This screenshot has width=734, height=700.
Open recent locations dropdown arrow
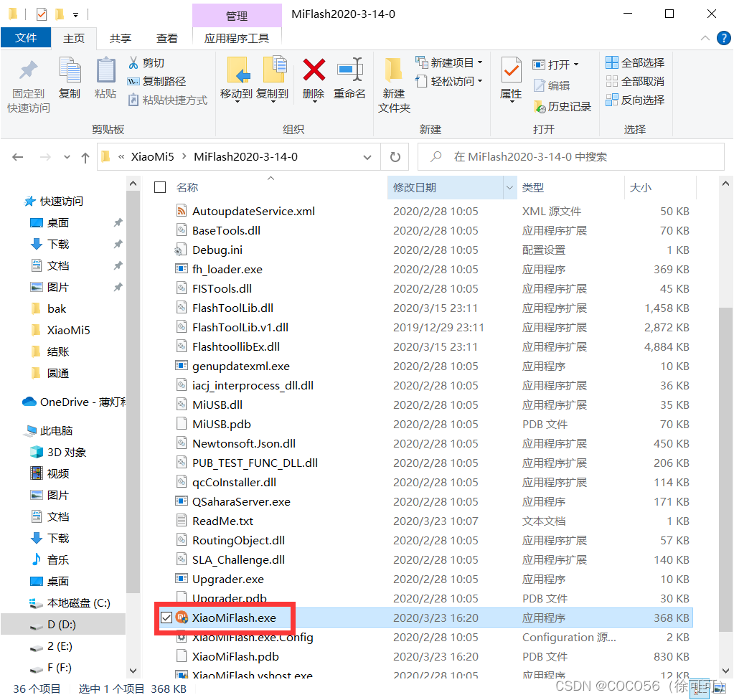(67, 157)
